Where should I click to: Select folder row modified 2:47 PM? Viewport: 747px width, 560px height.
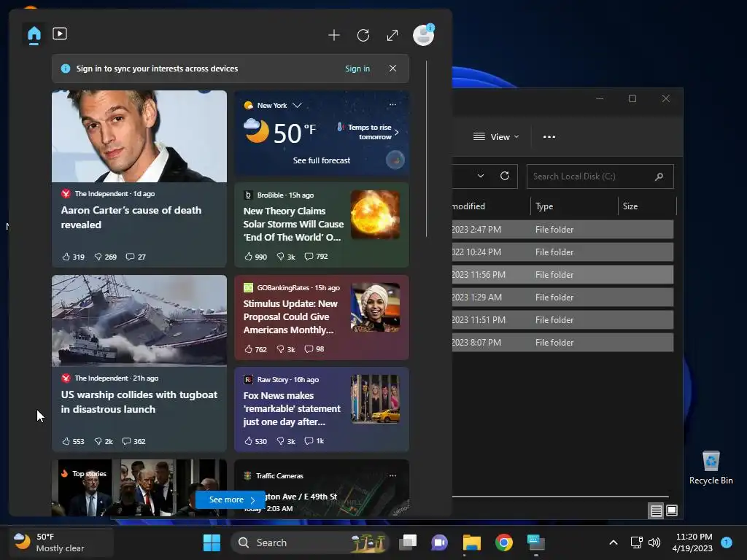pyautogui.click(x=562, y=230)
